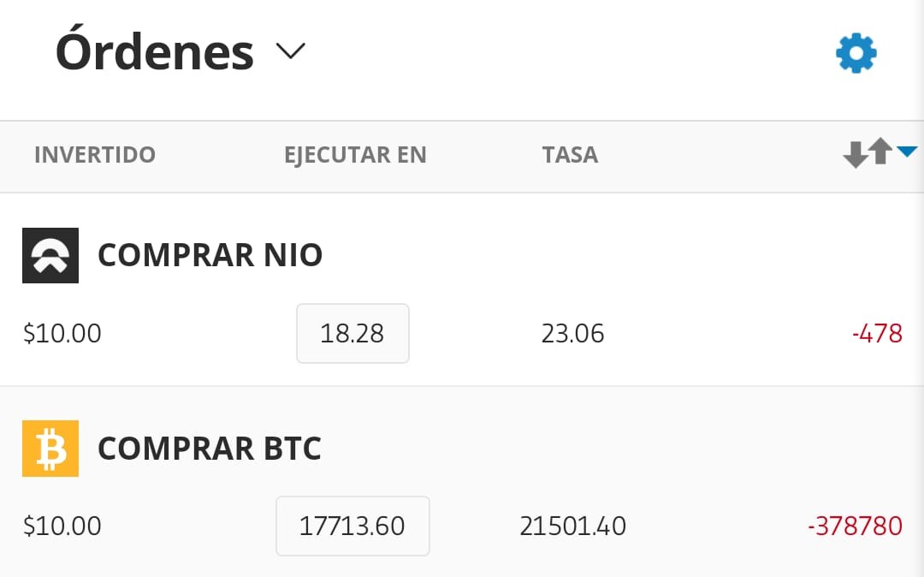The width and height of the screenshot is (924, 577).
Task: Expand the Órdenes chevron dropdown
Action: 291,51
